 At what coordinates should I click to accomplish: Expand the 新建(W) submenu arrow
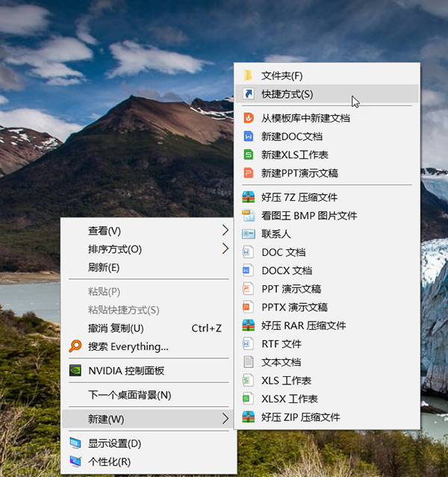point(225,419)
